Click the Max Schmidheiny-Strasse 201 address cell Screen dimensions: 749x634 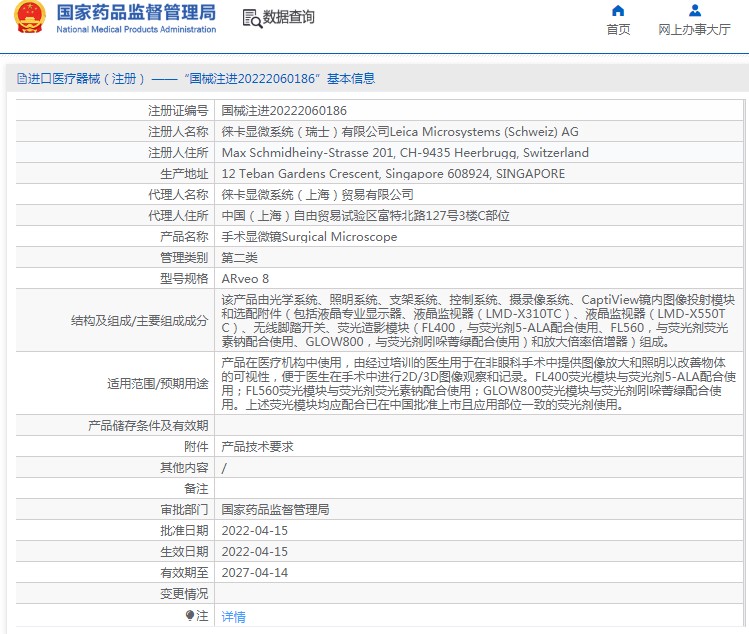point(405,153)
